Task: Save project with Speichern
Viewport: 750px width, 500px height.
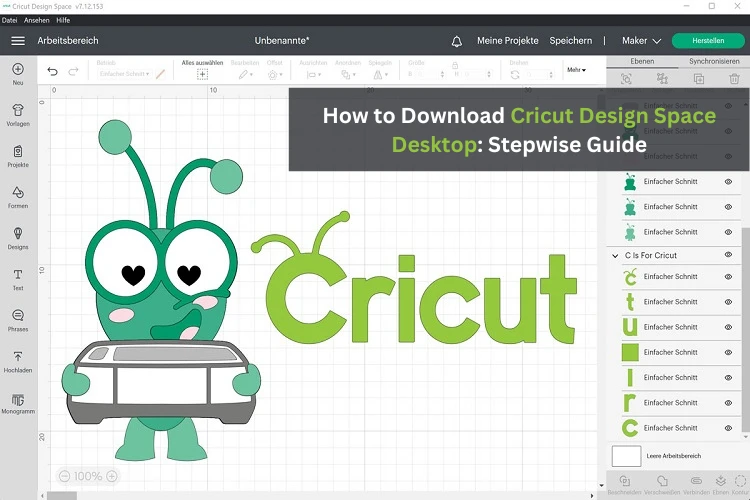Action: (571, 41)
